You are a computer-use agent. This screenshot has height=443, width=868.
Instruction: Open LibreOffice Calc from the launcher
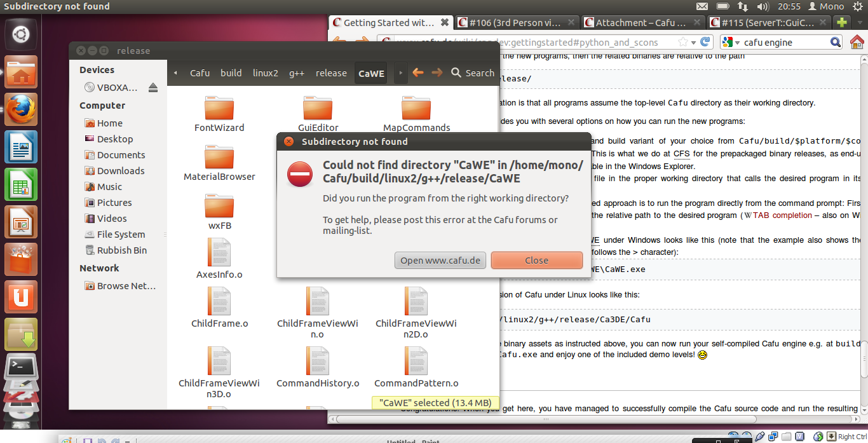pos(21,184)
